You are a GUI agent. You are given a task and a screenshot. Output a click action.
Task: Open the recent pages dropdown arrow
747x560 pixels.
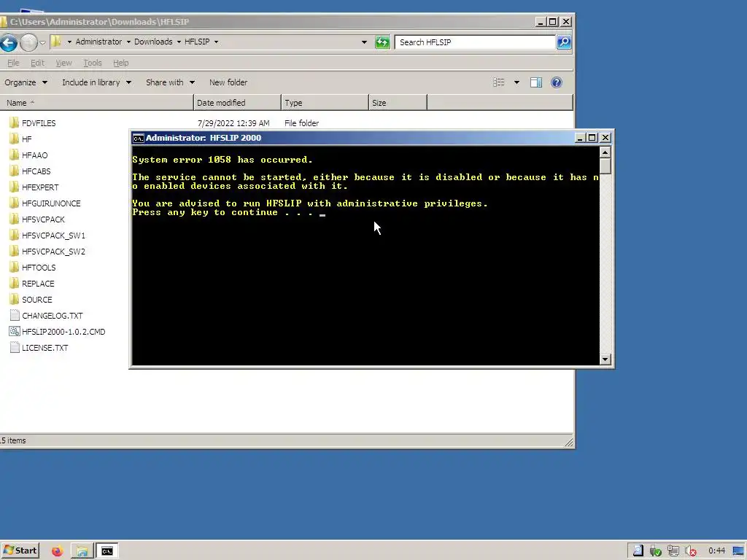pos(42,42)
